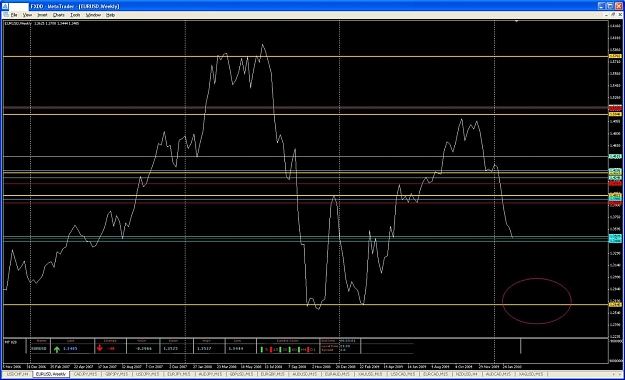Switch to the USDCHF,H4 chart tab
Image resolution: width=625 pixels, height=380 pixels.
coord(17,374)
